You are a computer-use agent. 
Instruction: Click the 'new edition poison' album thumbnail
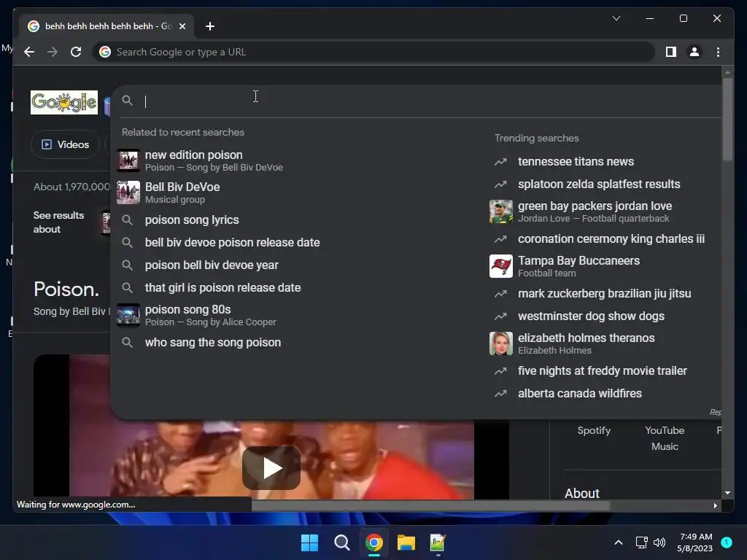[128, 160]
